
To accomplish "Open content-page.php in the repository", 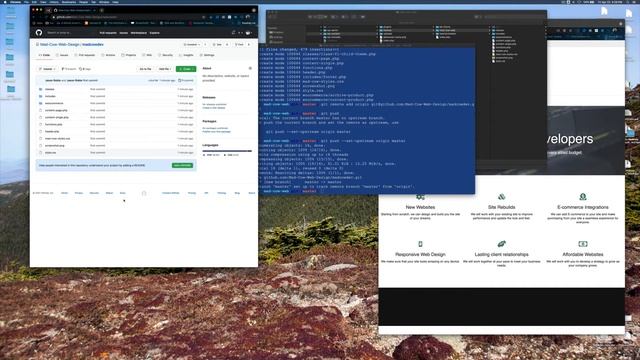I will [x=56, y=110].
